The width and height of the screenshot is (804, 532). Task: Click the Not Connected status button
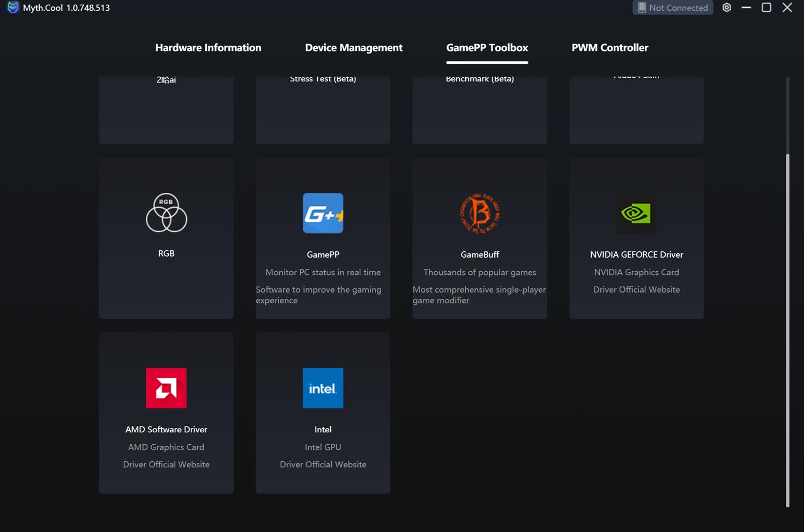[x=673, y=8]
